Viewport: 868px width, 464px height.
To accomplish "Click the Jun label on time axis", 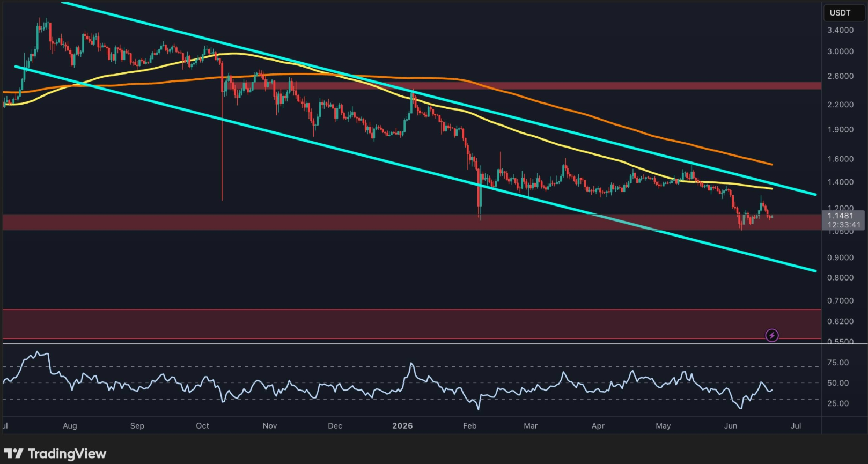I will tap(731, 426).
